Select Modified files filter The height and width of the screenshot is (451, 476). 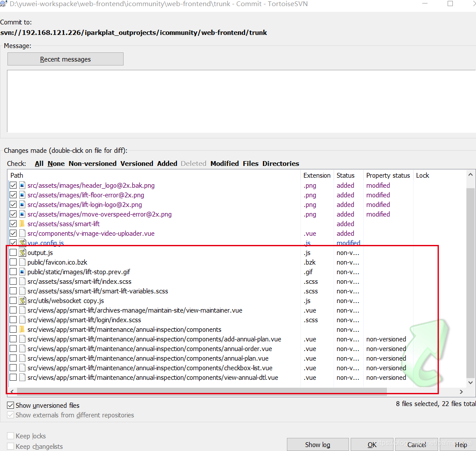click(224, 163)
